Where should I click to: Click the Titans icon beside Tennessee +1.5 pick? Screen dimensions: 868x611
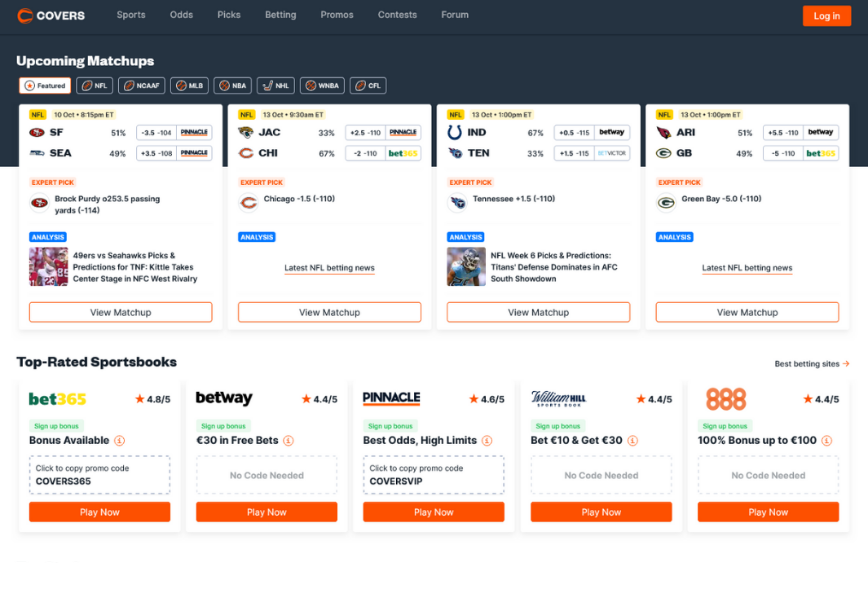(456, 203)
